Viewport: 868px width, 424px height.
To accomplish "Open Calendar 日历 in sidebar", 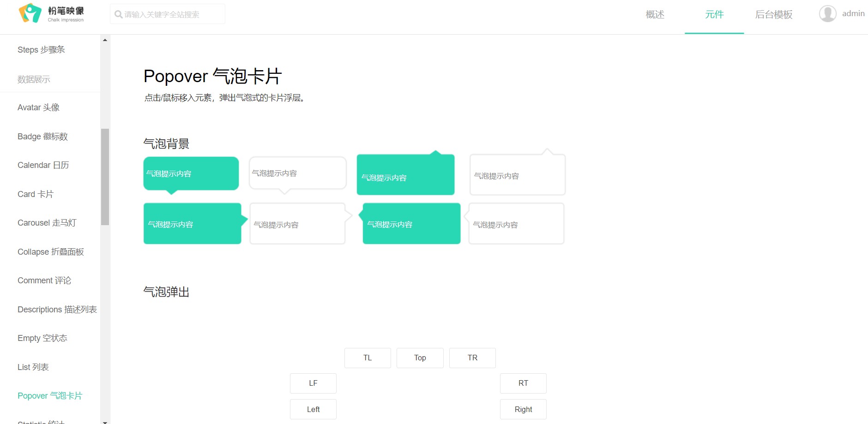I will (43, 165).
